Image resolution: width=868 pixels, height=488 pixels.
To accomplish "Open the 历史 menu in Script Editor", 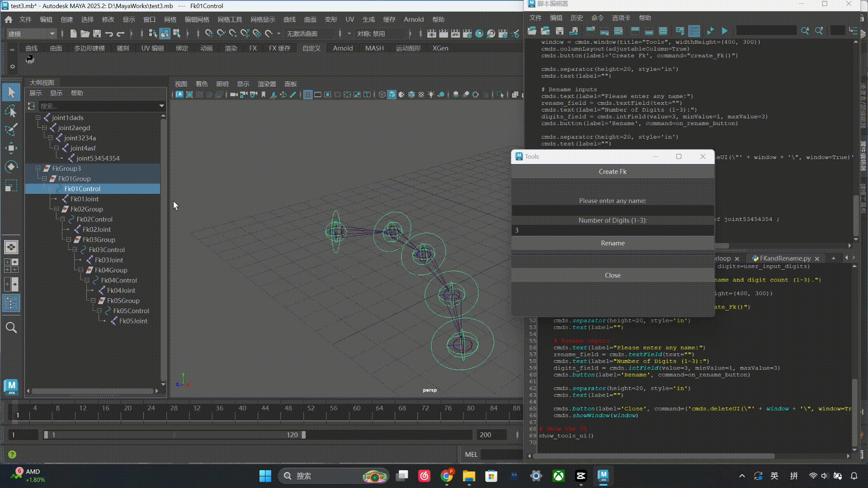I will [x=576, y=18].
